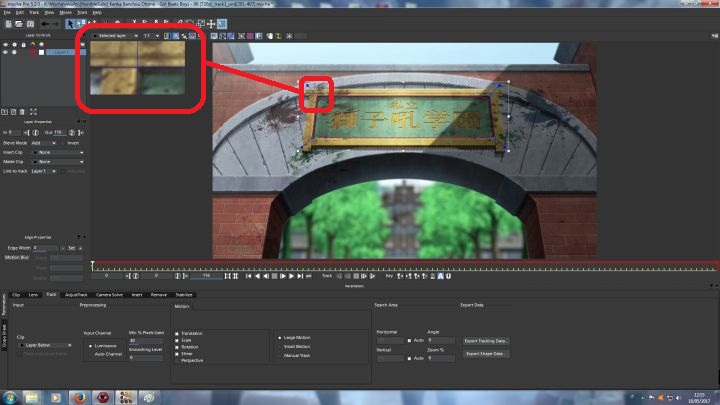The width and height of the screenshot is (720, 405).
Task: Open the Matte Clip dropdown
Action: coord(58,162)
